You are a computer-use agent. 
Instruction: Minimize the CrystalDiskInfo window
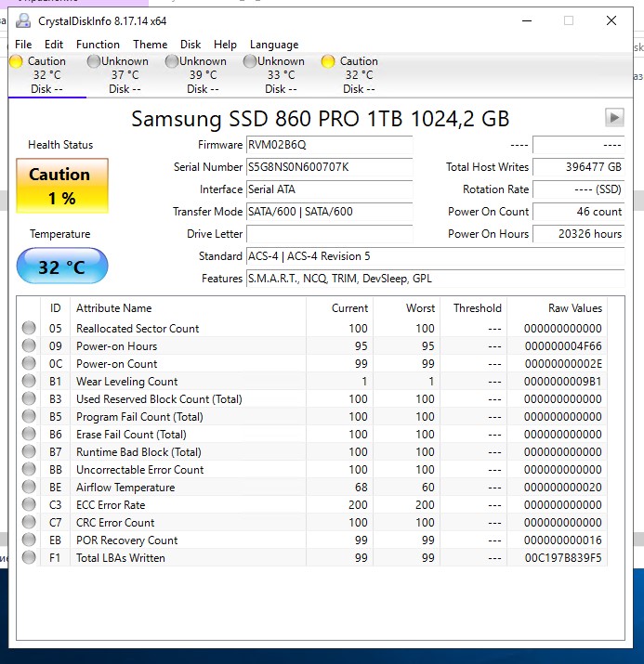(527, 20)
